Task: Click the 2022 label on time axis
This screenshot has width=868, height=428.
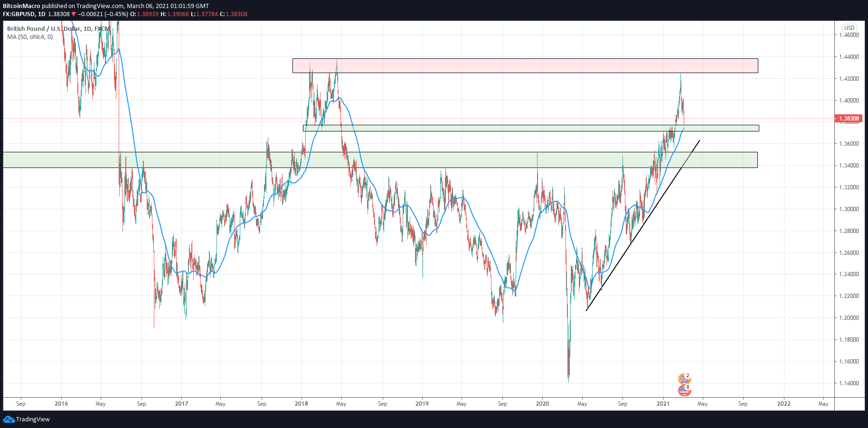Action: 784,404
